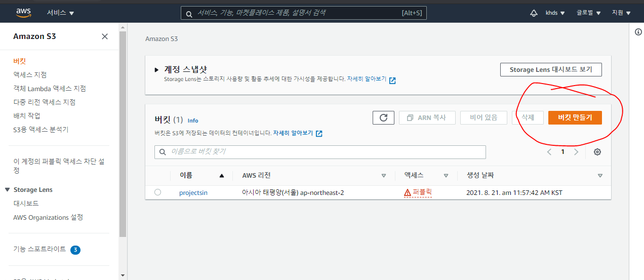Screen dimensions: 644x280
Task: Click page number 1 in pagination
Action: coord(562,152)
